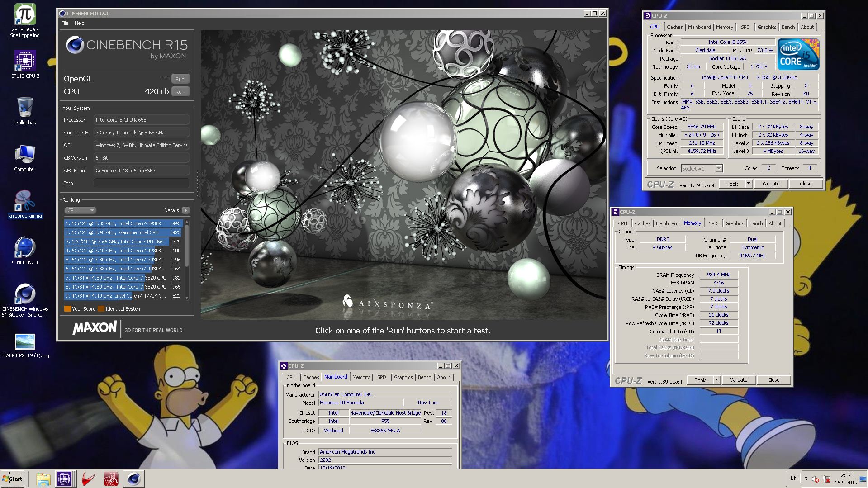Open the CPUID CPU-Z desktop icon
Screen dimensions: 868x488
[x=25, y=64]
